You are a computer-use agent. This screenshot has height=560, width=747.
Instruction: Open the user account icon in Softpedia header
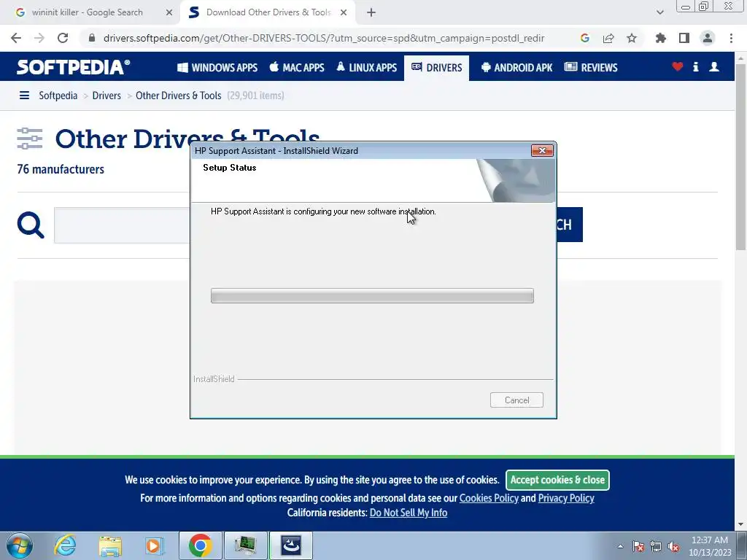(714, 66)
